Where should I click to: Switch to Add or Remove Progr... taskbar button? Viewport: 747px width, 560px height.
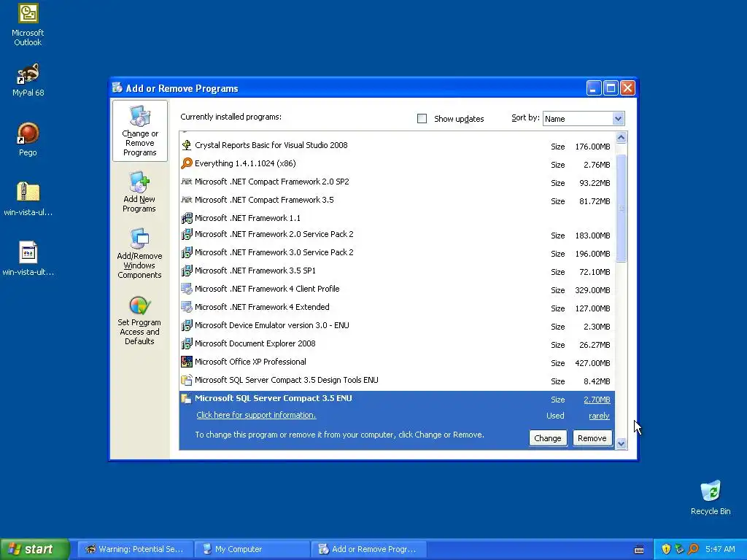pyautogui.click(x=368, y=549)
